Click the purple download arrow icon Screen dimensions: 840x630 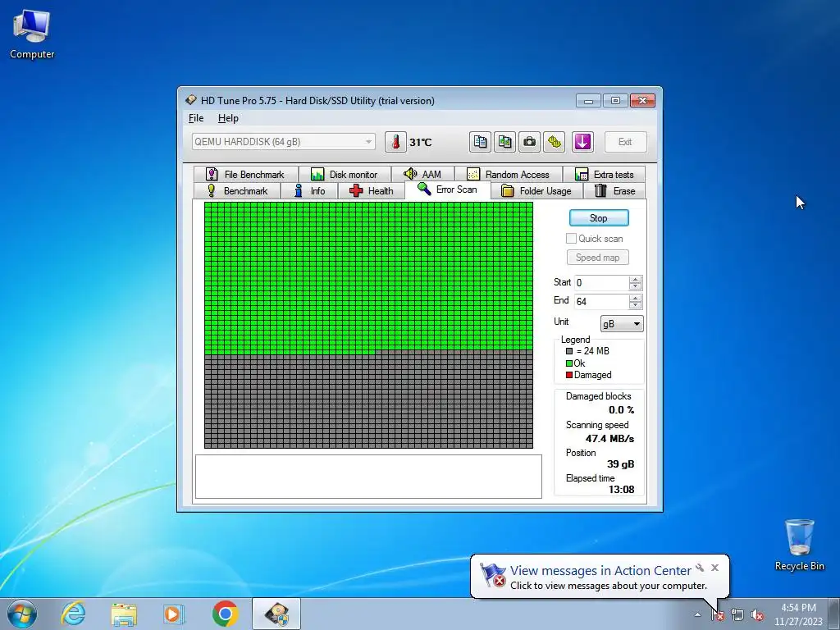582,142
